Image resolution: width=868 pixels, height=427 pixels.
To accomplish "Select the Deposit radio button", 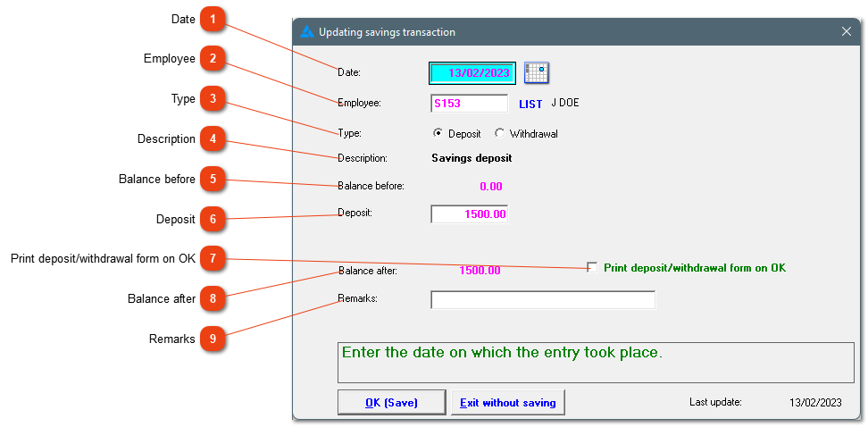I will pyautogui.click(x=438, y=133).
